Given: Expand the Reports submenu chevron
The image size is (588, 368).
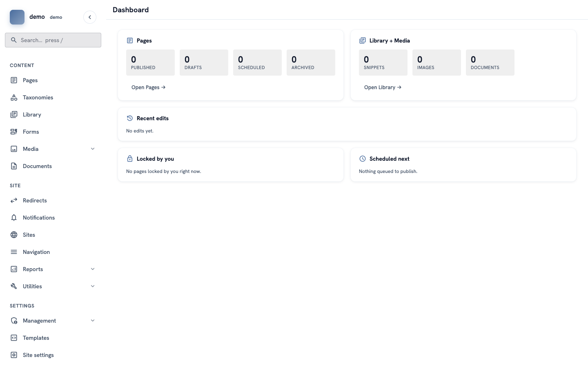Looking at the screenshot, I should tap(93, 269).
